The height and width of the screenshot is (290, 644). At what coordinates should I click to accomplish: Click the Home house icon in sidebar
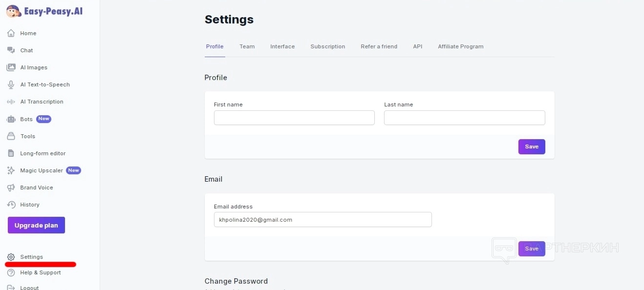click(x=11, y=33)
